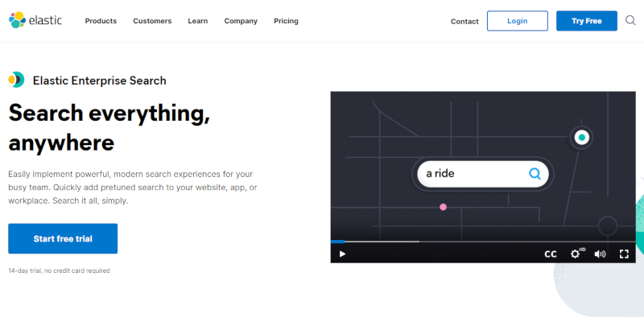Expand the Company menu
The height and width of the screenshot is (322, 644).
[x=241, y=21]
